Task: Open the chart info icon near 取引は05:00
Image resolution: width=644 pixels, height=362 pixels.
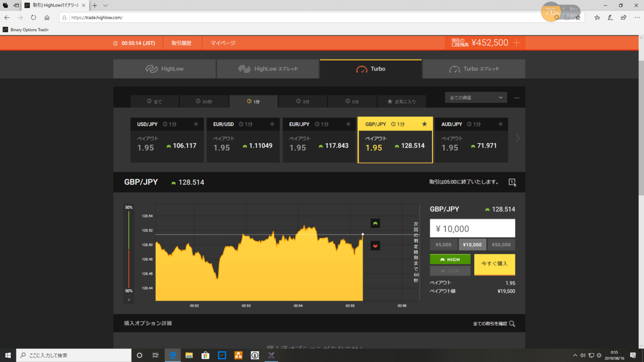Action: (512, 182)
